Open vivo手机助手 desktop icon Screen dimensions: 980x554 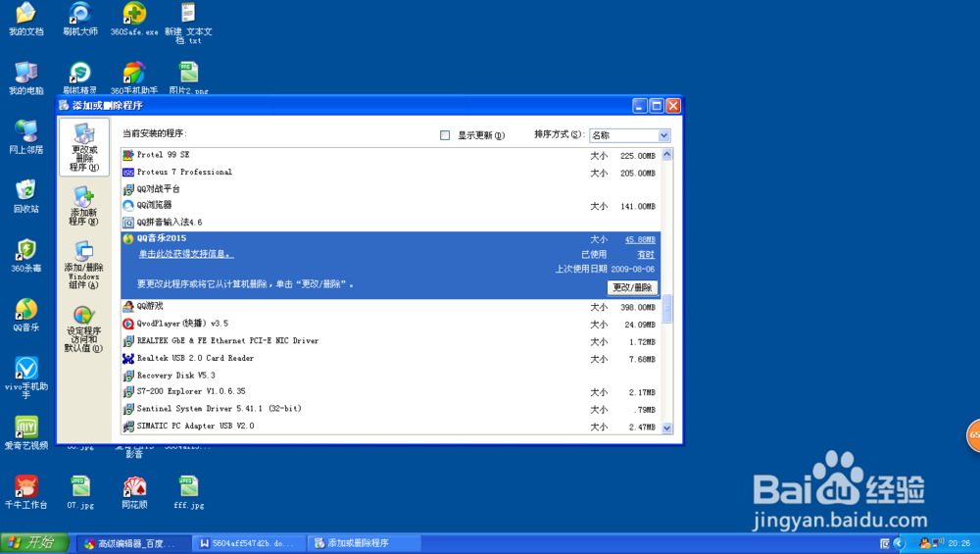click(25, 378)
